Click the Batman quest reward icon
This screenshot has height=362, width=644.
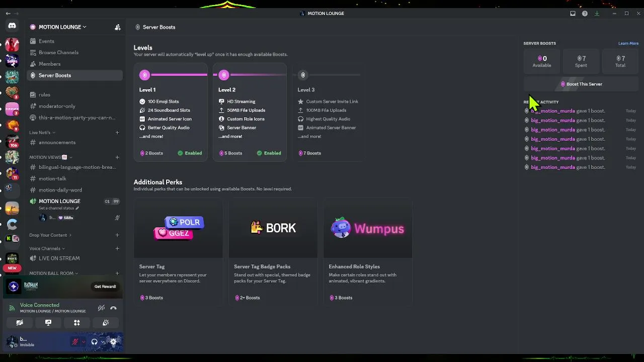point(14,287)
